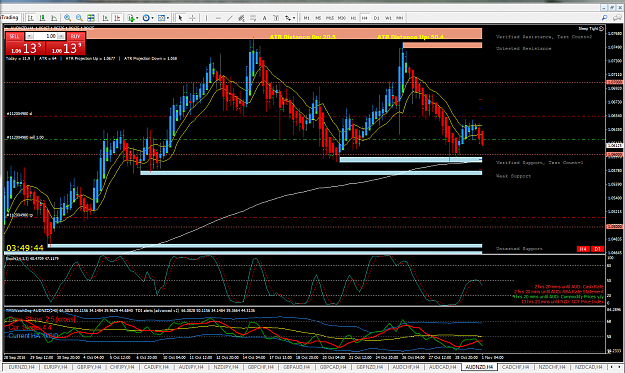Click the red H4 label button

point(583,249)
